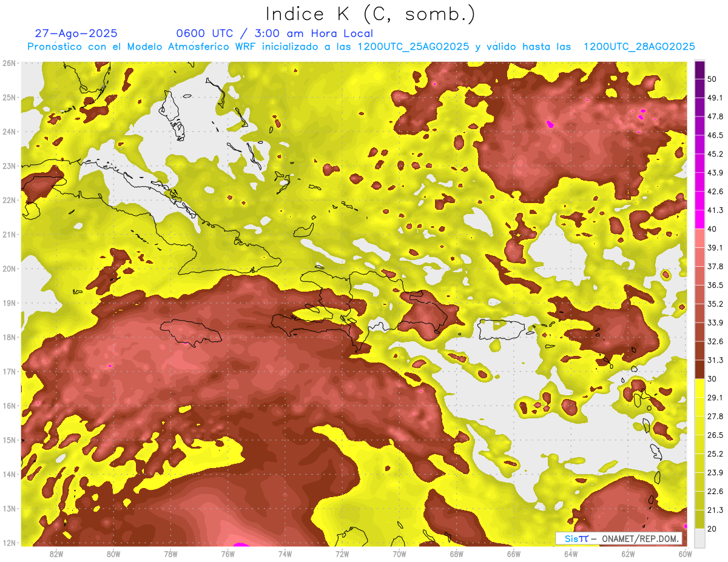Screen dimensions: 728x562
Task: Click the '76W' longitude label
Action: click(228, 554)
